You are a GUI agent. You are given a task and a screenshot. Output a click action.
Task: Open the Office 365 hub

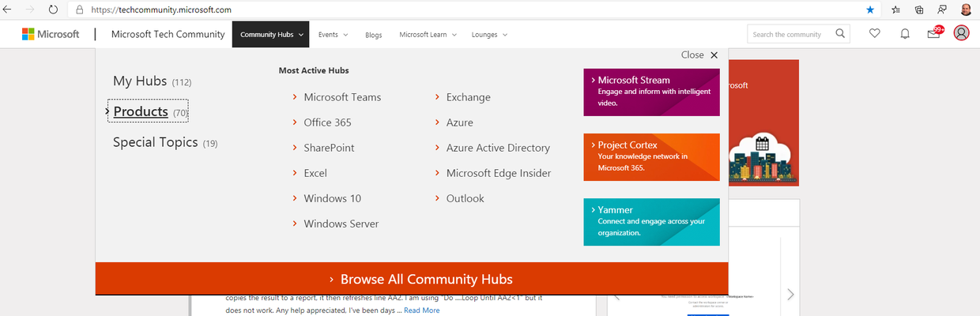tap(327, 122)
